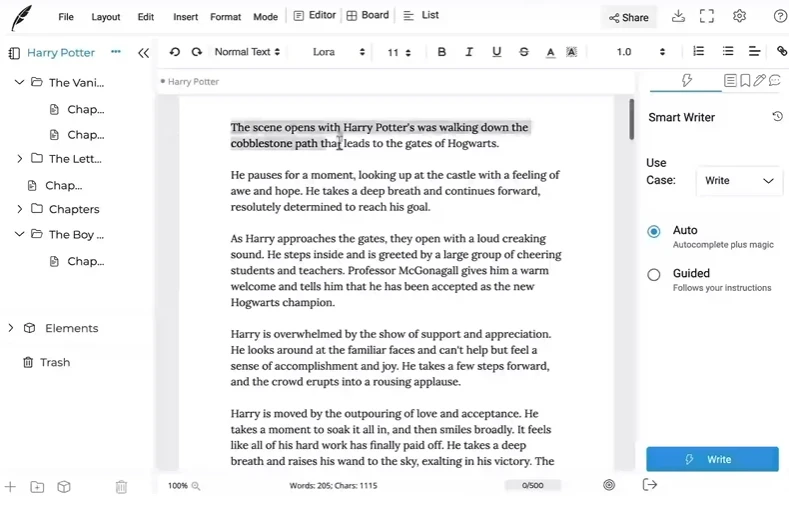The height and width of the screenshot is (520, 789).
Task: Expand The Lett... folder
Action: (x=19, y=159)
